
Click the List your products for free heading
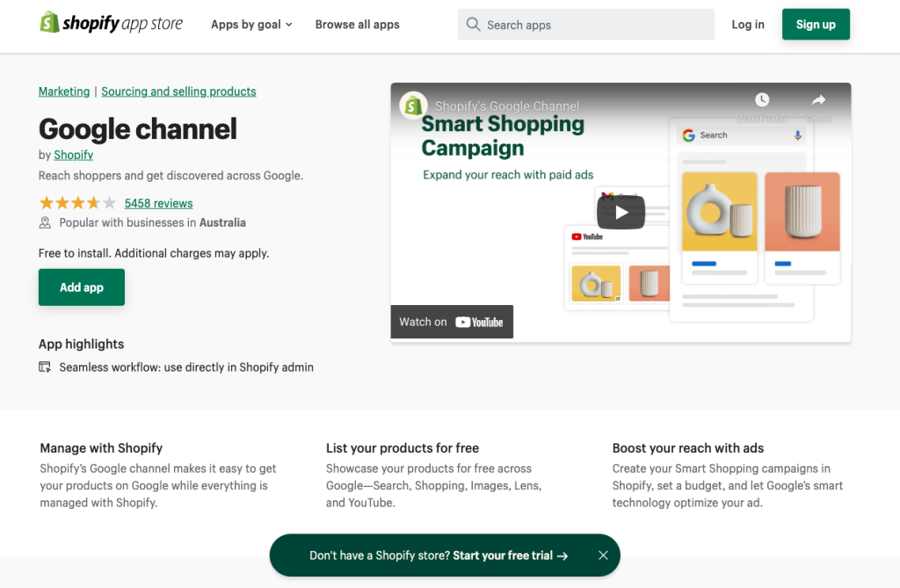tap(403, 448)
